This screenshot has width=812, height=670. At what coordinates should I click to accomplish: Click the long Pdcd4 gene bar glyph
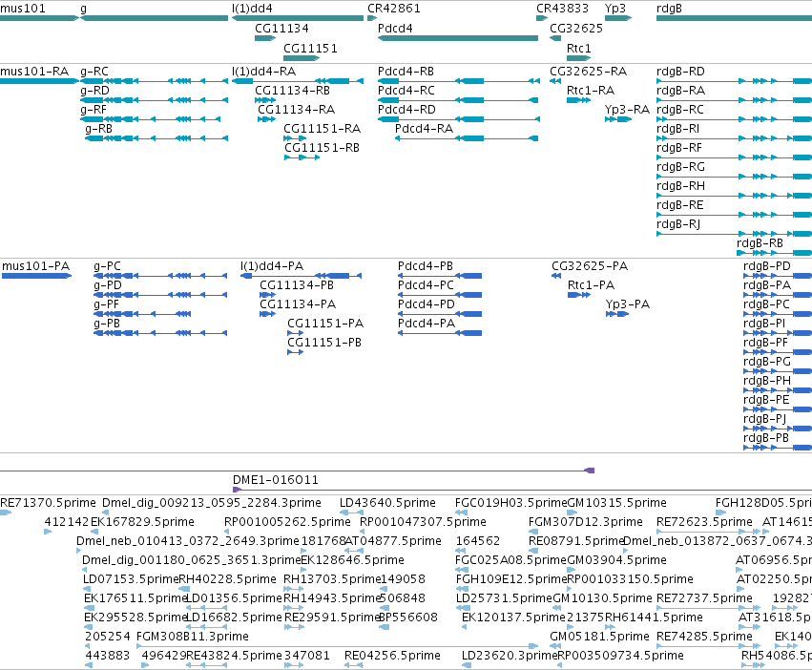click(x=458, y=38)
